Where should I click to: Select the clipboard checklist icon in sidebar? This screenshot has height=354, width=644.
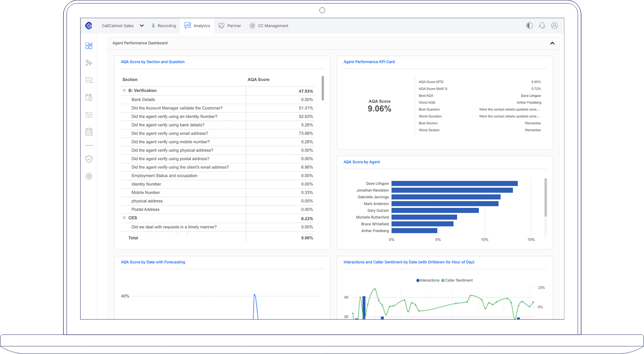89,131
